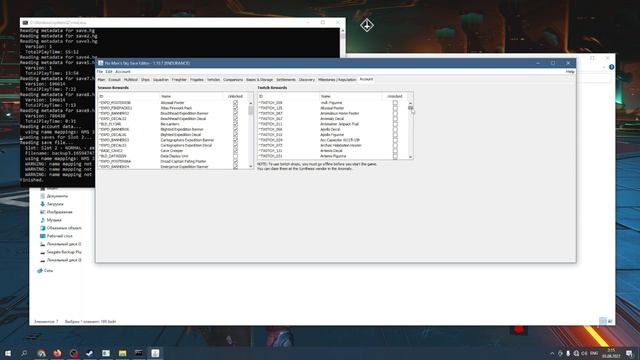Enable Unlocked for Anomaly Decal Twitch reward
Screen dimensions: 640x360
[x=395, y=119]
